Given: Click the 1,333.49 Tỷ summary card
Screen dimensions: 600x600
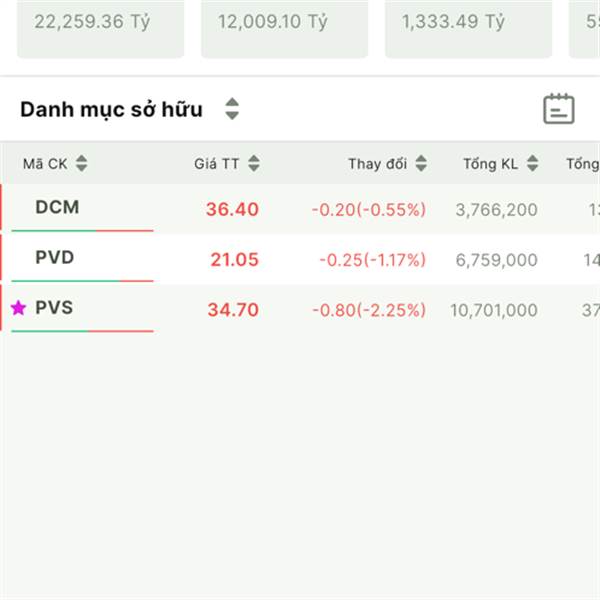Looking at the screenshot, I should point(468,29).
